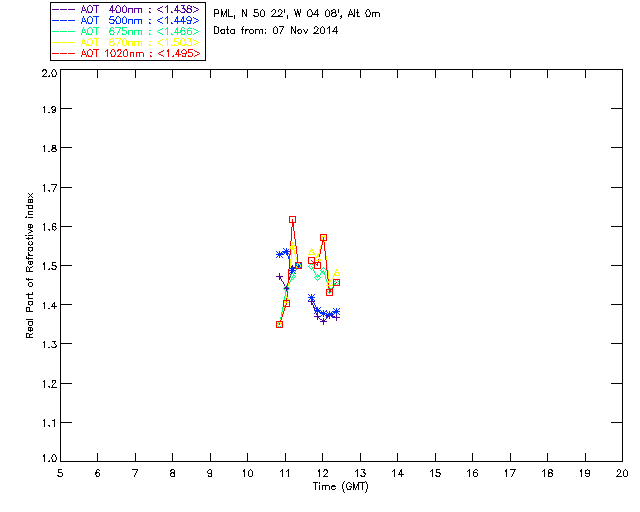Click the lowest red square data point

coord(280,325)
